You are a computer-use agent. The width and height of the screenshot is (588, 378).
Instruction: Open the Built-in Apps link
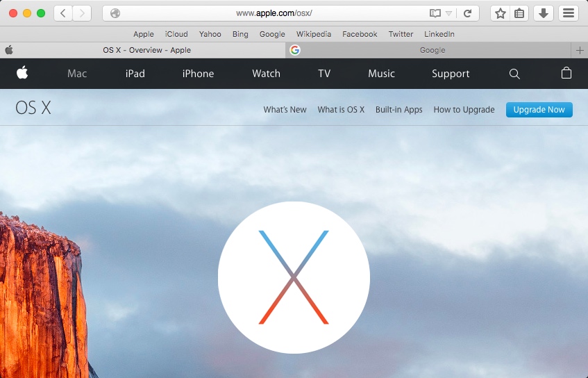[x=399, y=110]
